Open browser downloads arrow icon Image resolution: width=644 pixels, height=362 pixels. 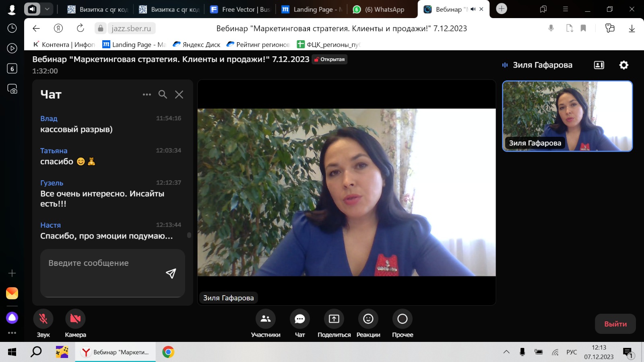click(x=632, y=28)
